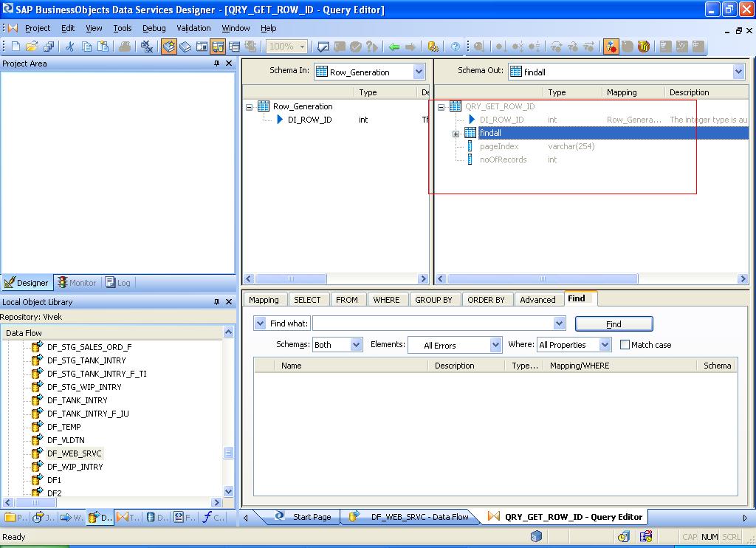Toggle the Project Area toolbar icon
756x548 pixels.
point(218,47)
